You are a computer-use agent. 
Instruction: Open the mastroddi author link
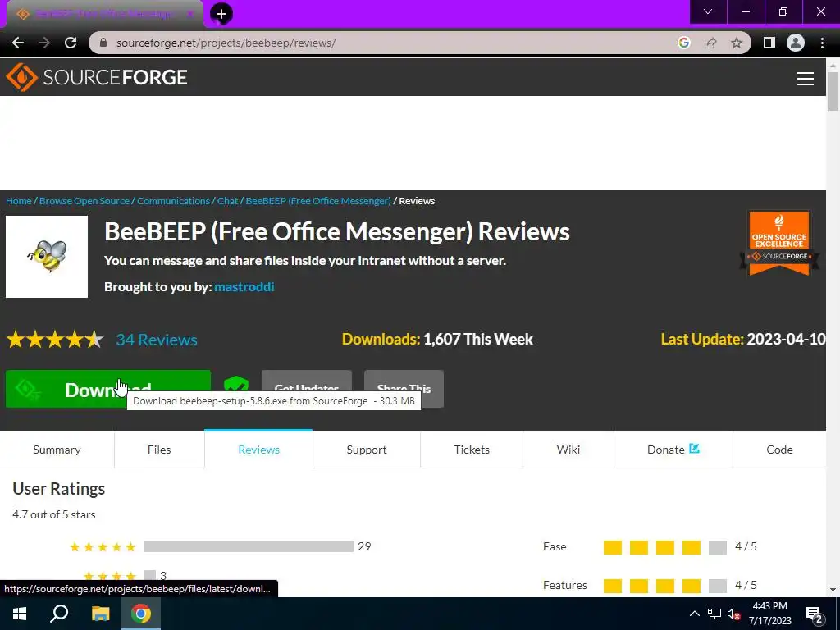(244, 286)
